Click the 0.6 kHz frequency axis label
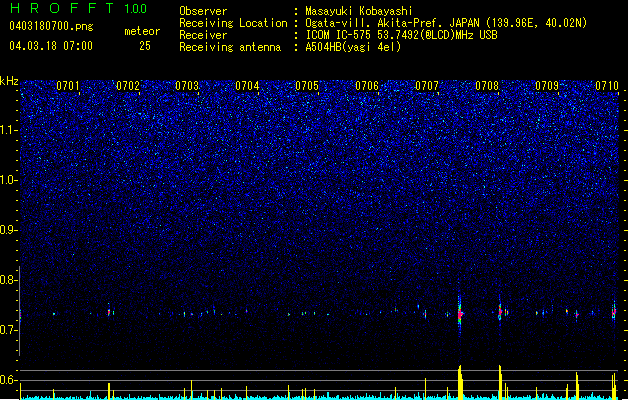 tap(8, 380)
